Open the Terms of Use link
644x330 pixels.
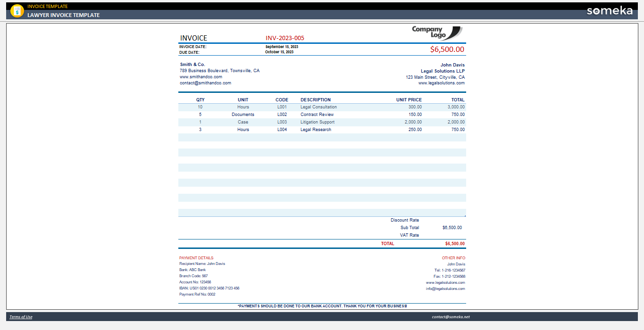[21, 317]
